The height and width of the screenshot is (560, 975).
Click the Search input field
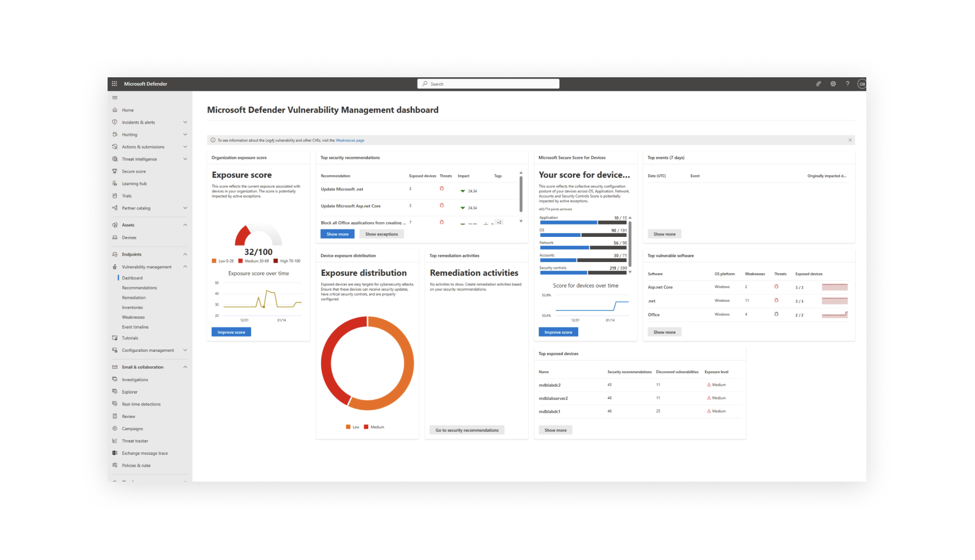pos(488,84)
